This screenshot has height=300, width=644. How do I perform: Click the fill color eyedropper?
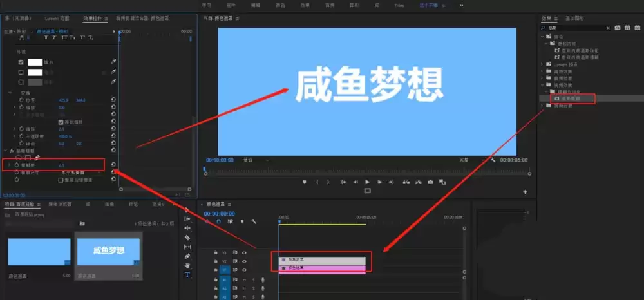pos(114,62)
